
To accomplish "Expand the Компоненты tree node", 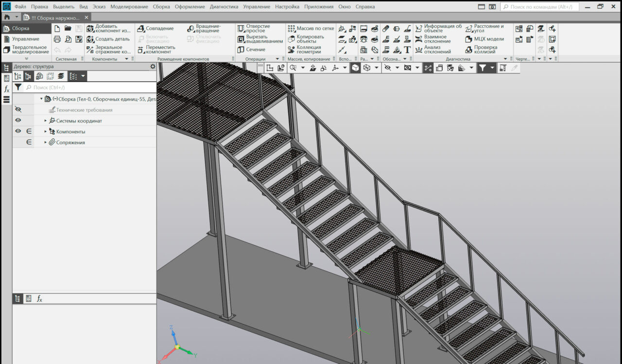I will 46,132.
